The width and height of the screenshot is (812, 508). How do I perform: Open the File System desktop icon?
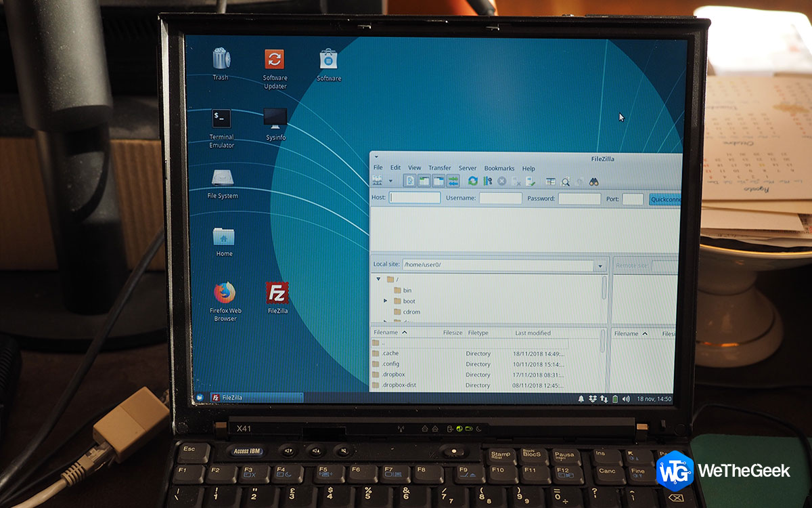[x=223, y=184]
